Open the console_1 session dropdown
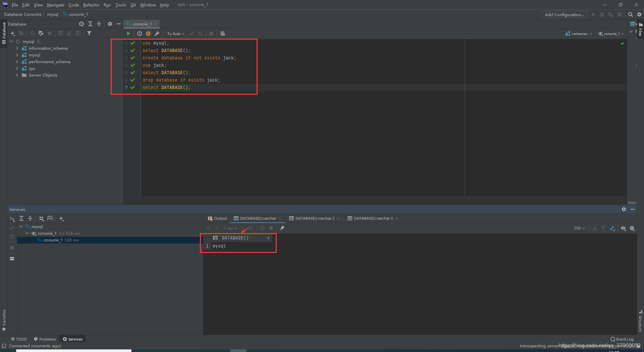Viewport: 644px width, 352px height. click(611, 34)
